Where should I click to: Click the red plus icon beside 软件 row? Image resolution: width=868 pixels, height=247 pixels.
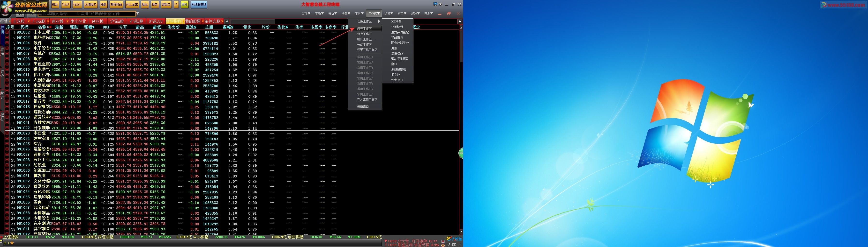7,43
